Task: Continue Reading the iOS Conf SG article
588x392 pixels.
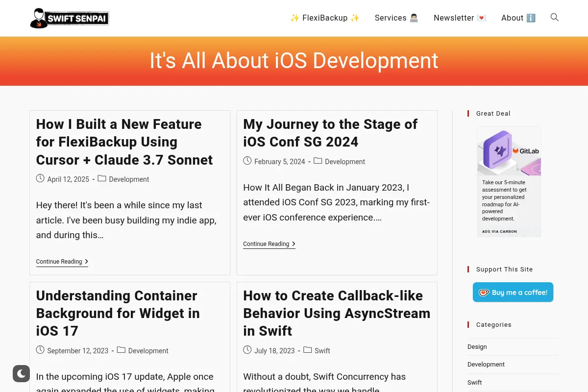Action: 269,244
